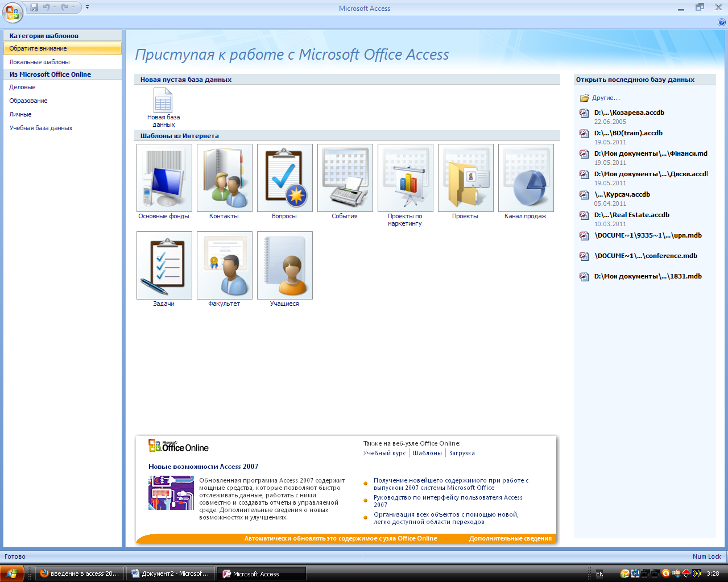728x582 pixels.
Task: Click the Save icon in Quick Access Toolbar
Action: (x=34, y=7)
